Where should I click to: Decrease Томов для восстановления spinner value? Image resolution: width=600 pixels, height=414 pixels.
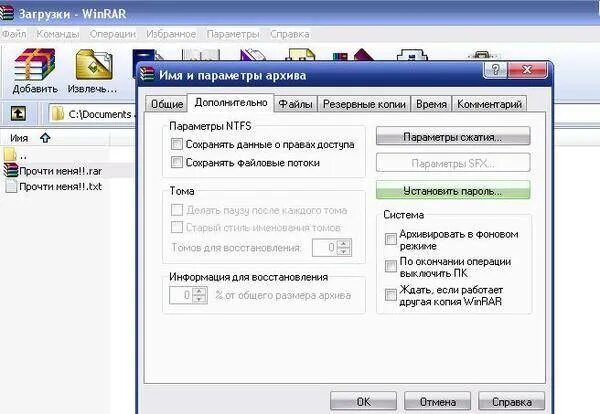pyautogui.click(x=344, y=252)
